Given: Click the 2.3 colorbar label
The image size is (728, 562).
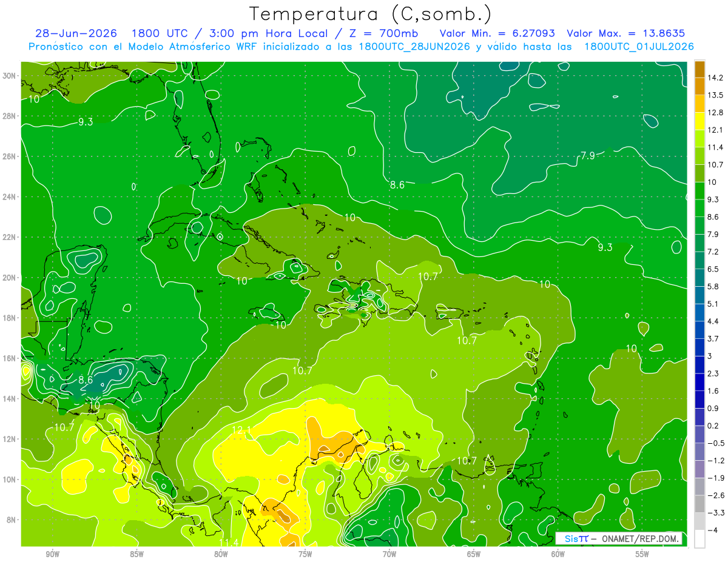Looking at the screenshot, I should point(713,373).
